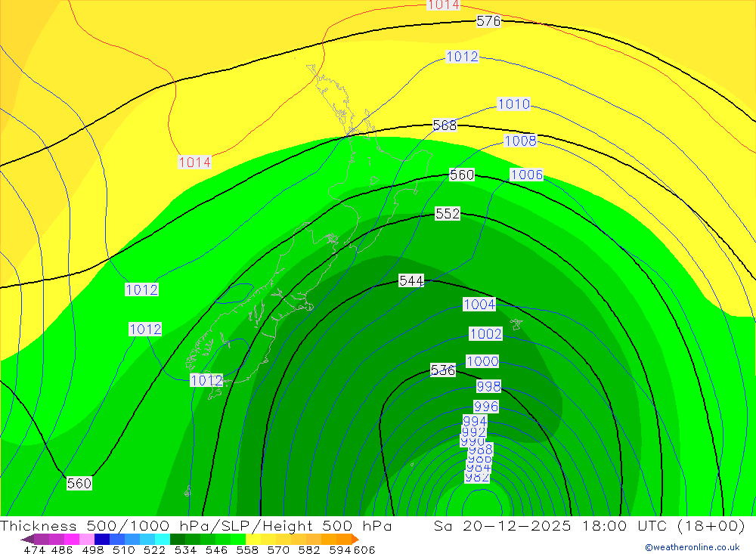
Task: Click the 498 legend value
Action: 92,549
